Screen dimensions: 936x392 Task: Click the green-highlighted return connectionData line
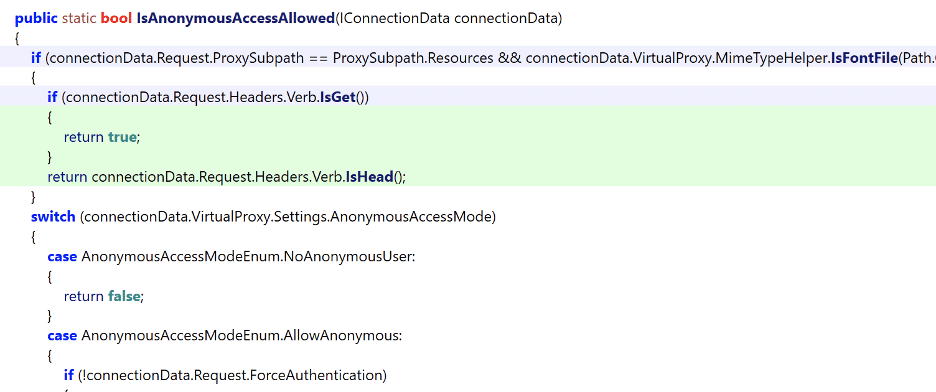(x=227, y=177)
